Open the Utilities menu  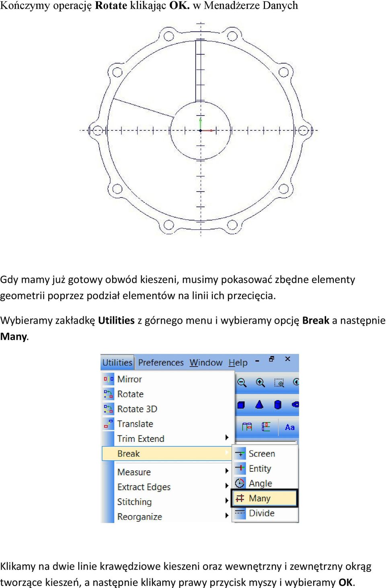[x=117, y=363]
